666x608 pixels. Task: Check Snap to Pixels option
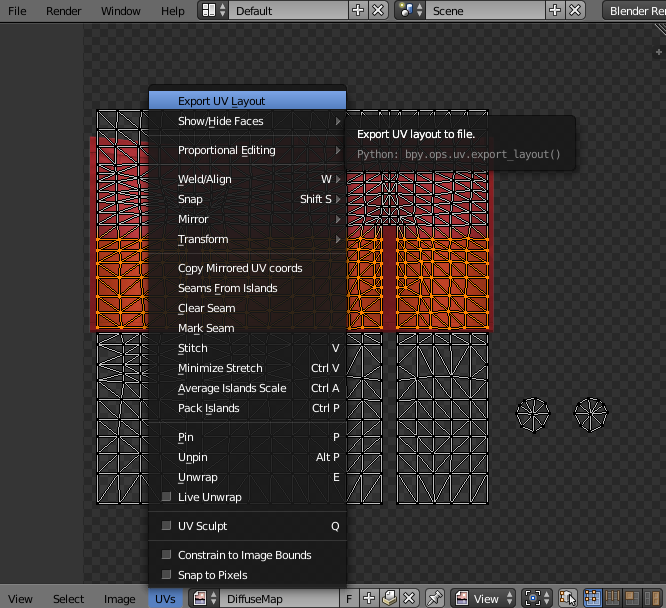166,574
